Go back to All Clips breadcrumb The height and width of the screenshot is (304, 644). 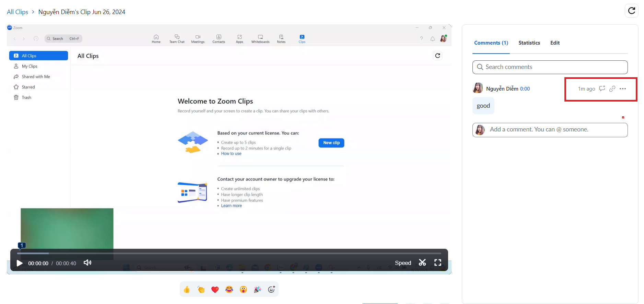(17, 12)
